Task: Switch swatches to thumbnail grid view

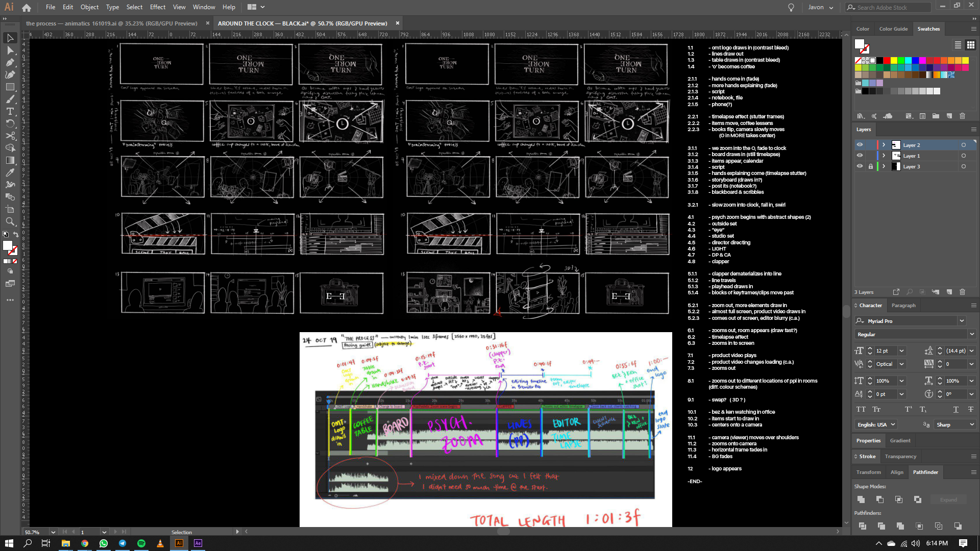Action: 971,45
